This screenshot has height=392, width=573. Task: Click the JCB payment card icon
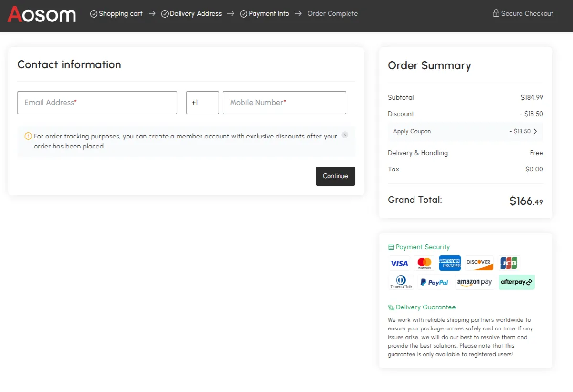509,263
